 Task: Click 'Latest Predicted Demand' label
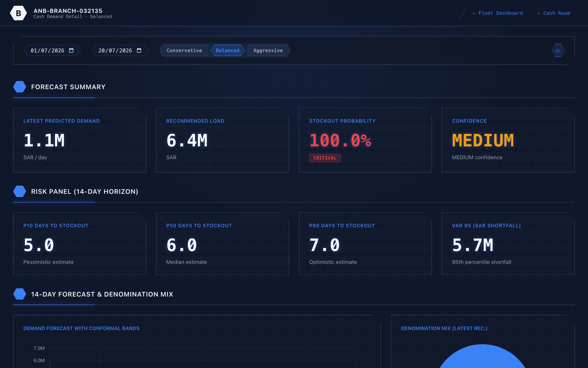coord(62,121)
